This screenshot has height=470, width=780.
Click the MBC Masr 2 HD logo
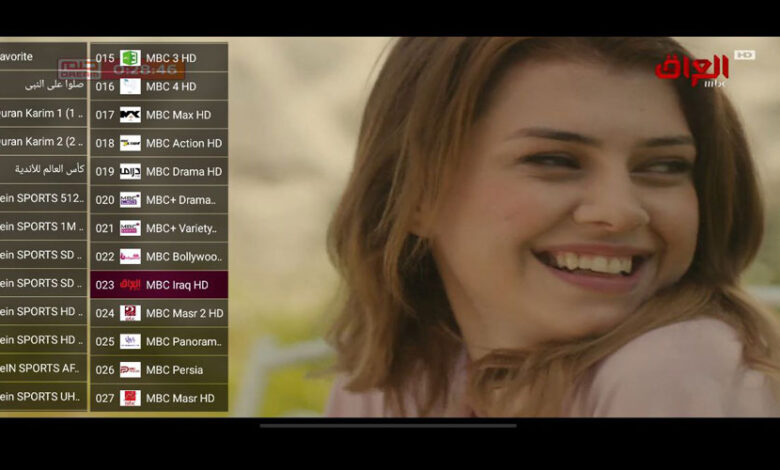[x=130, y=313]
